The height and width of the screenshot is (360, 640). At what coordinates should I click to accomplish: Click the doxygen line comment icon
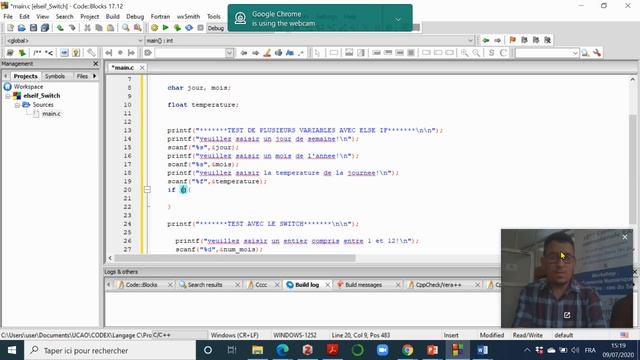click(x=49, y=53)
